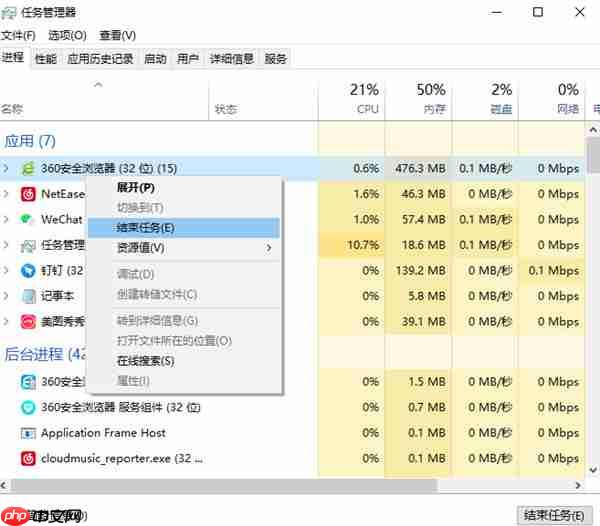Expand the 记事本 process group
The image size is (600, 526).
point(6,296)
